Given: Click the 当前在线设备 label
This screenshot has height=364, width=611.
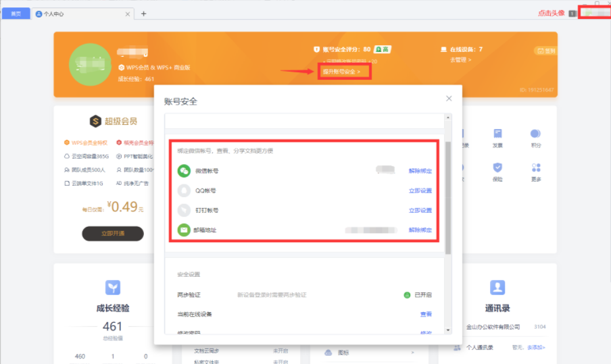Looking at the screenshot, I should 195,314.
